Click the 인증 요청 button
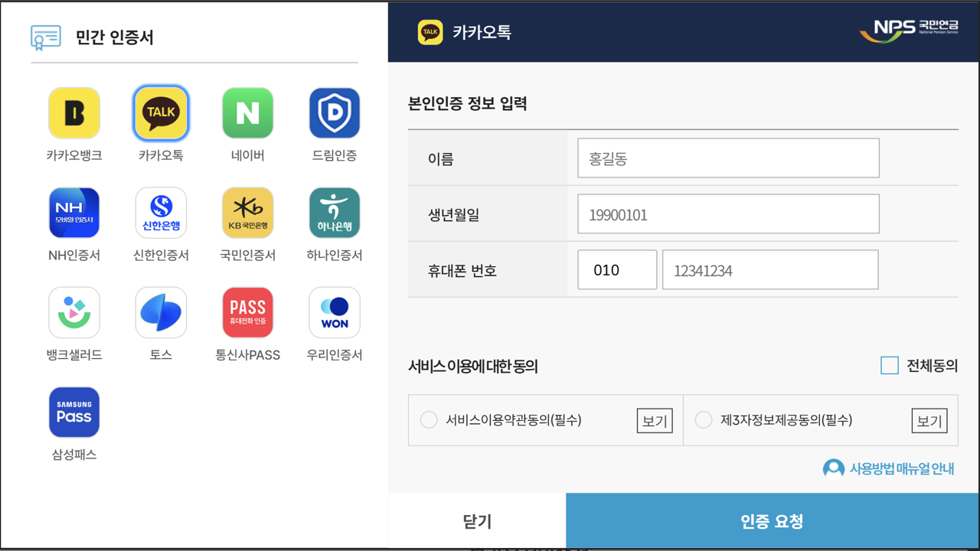Screen dimensions: 980x551 click(772, 521)
